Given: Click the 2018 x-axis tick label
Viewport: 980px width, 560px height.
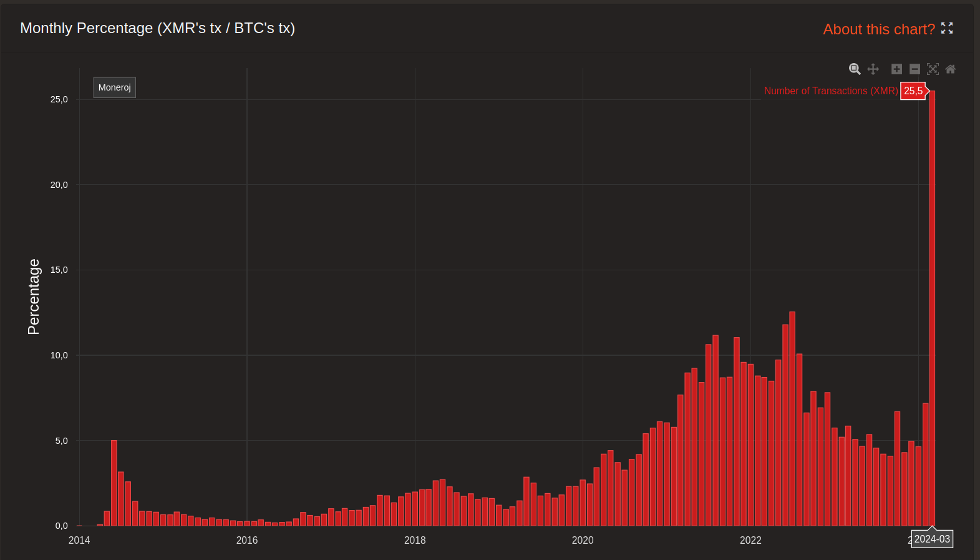Looking at the screenshot, I should [415, 540].
